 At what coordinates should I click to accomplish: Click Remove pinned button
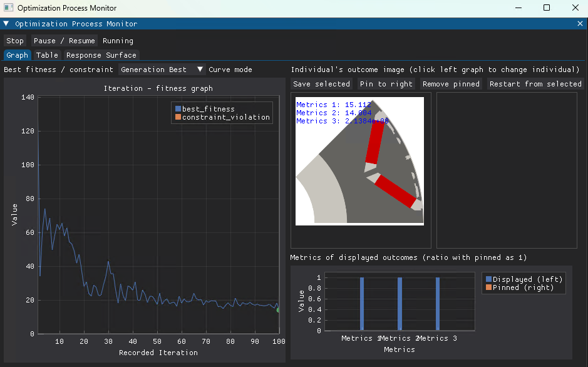coord(451,84)
